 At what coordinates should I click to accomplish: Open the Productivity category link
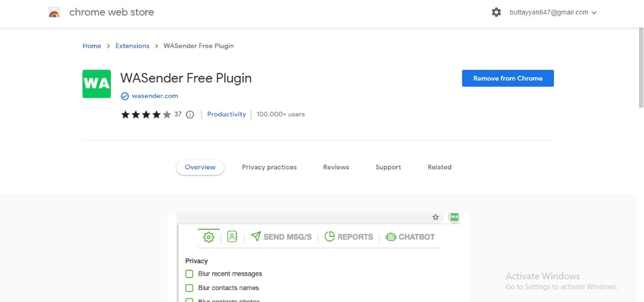point(227,115)
